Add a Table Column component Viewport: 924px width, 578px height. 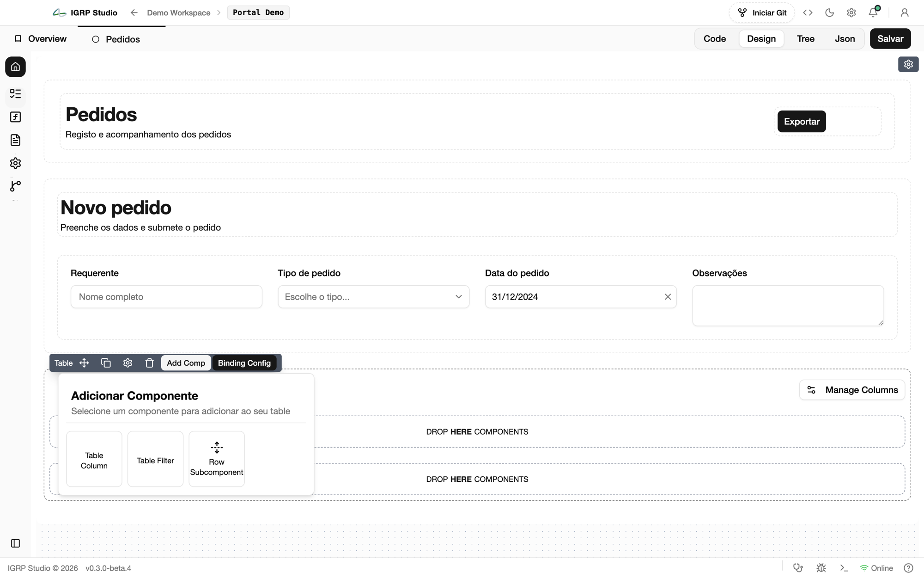point(94,459)
